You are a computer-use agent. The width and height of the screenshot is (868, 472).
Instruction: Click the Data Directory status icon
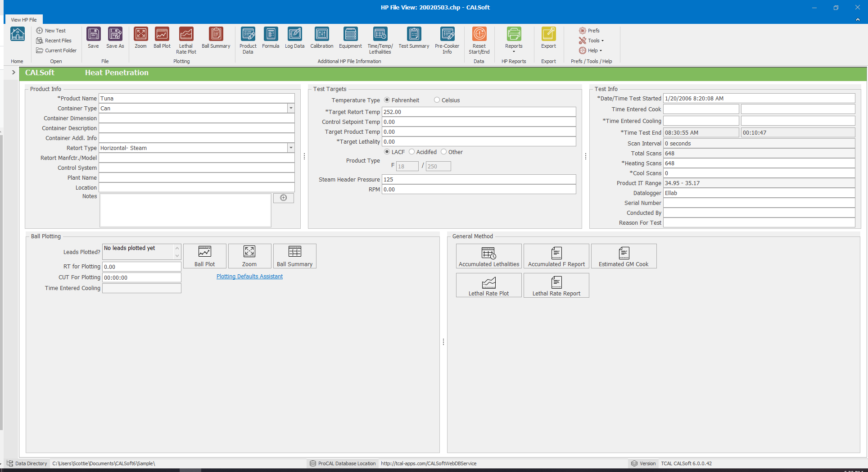tap(10, 463)
